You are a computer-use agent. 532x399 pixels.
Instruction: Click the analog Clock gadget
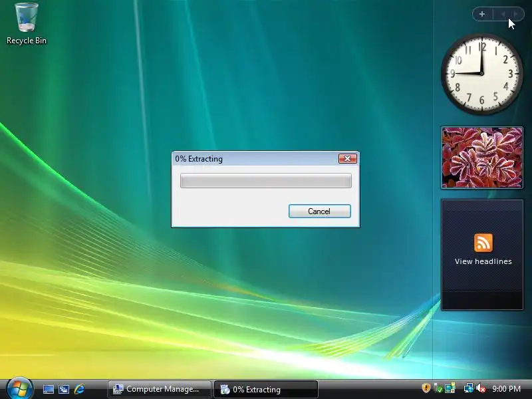pos(481,74)
